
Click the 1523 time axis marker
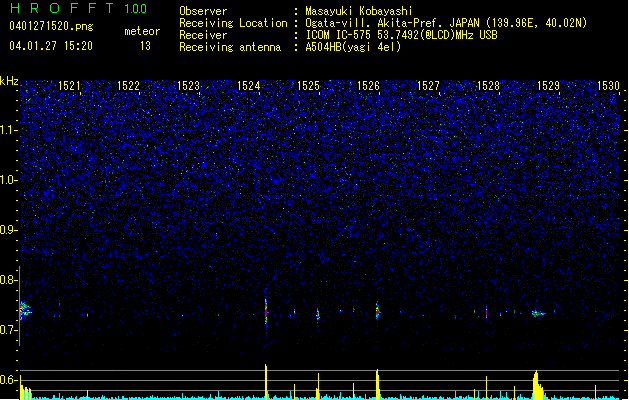pyautogui.click(x=188, y=86)
